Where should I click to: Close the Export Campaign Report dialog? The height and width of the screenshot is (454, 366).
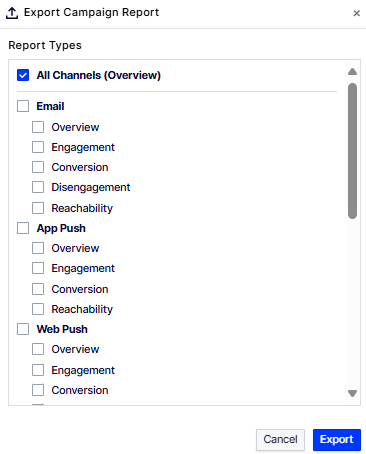tap(356, 13)
